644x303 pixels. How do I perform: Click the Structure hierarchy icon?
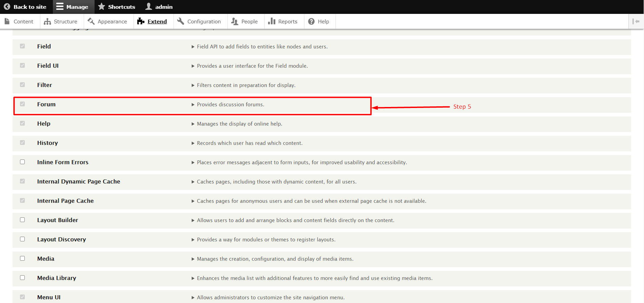(x=47, y=21)
